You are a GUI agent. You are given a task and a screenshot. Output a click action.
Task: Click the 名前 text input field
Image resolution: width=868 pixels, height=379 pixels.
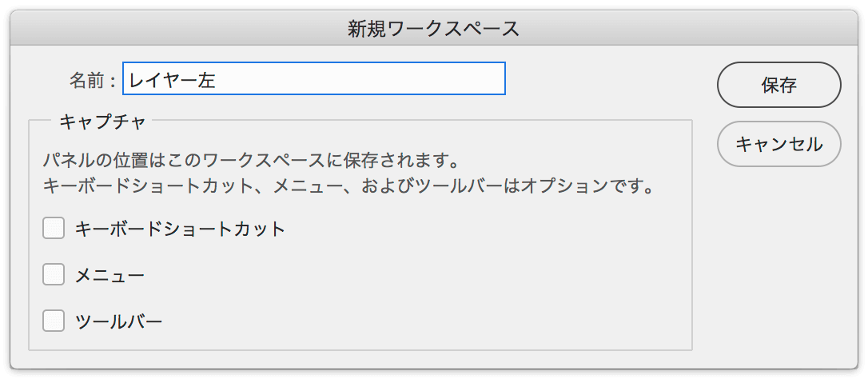coord(314,78)
